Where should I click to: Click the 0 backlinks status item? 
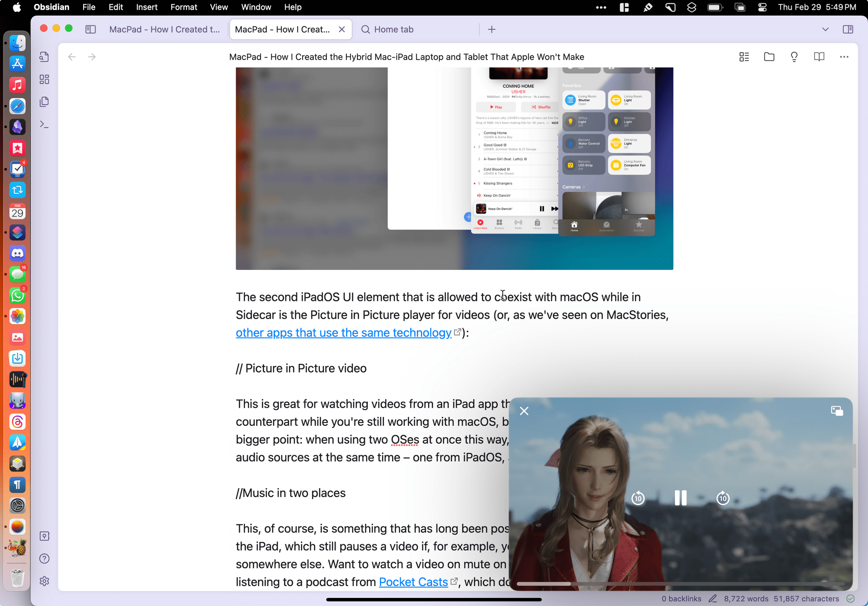pyautogui.click(x=682, y=599)
